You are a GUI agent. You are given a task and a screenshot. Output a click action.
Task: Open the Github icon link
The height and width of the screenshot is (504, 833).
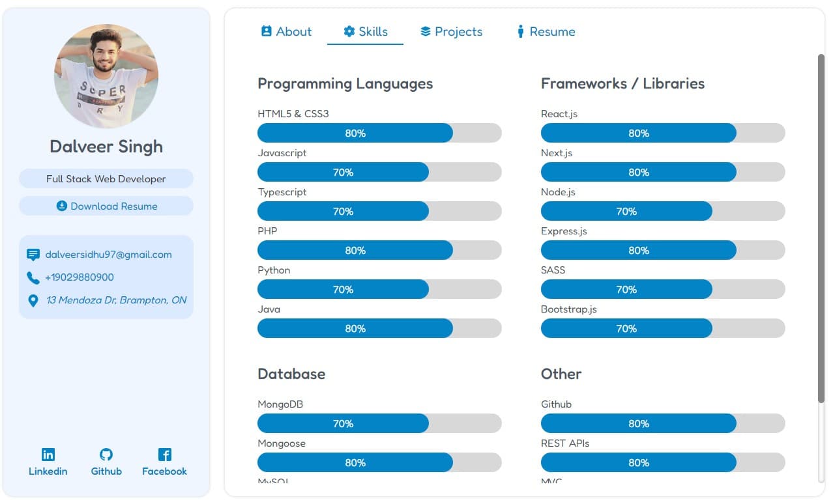click(106, 455)
